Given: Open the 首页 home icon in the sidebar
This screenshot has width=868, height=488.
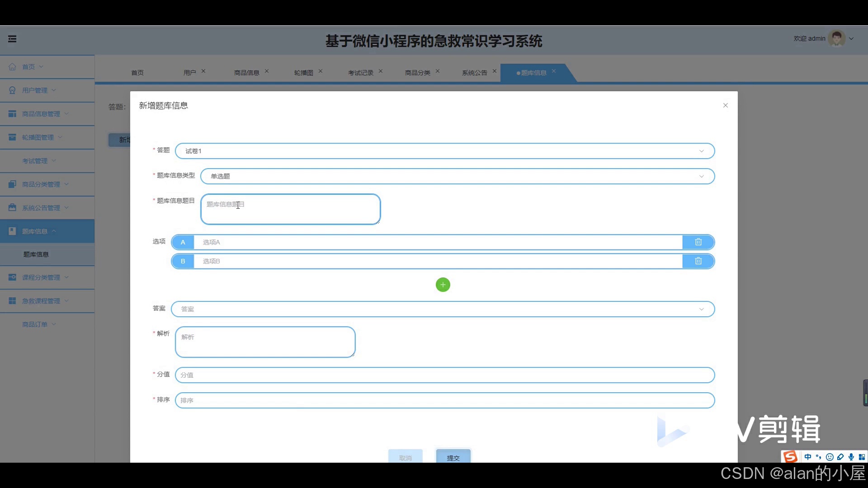Looking at the screenshot, I should [13, 67].
